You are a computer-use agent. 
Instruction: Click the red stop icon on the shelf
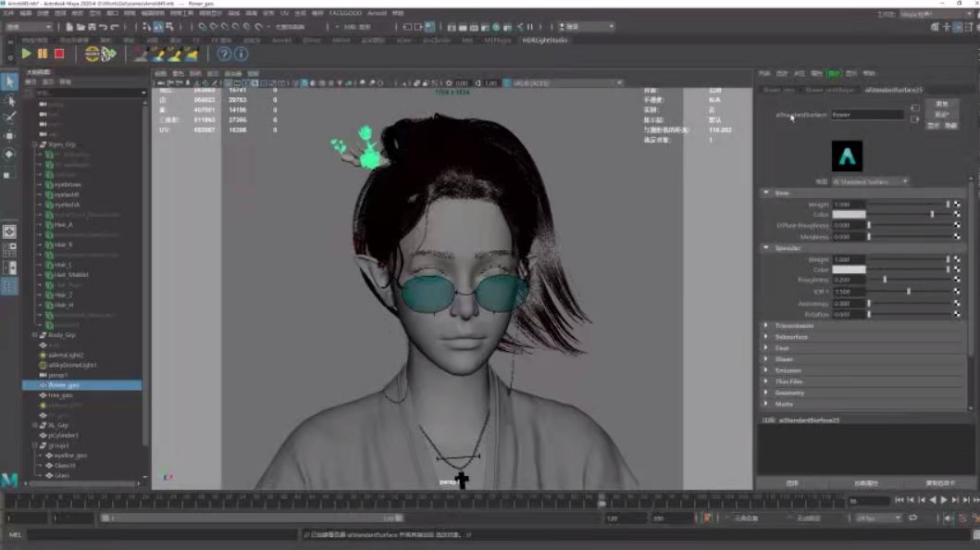click(x=59, y=55)
